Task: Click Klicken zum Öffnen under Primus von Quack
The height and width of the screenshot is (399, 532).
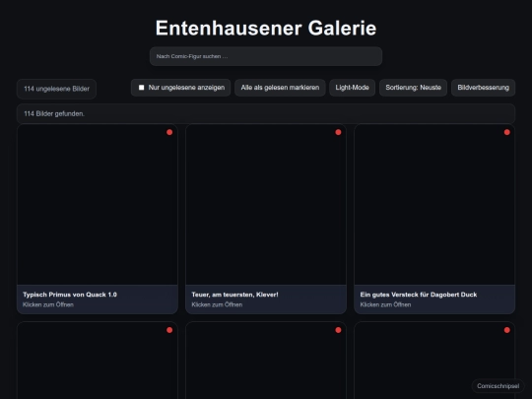Action: 48,304
